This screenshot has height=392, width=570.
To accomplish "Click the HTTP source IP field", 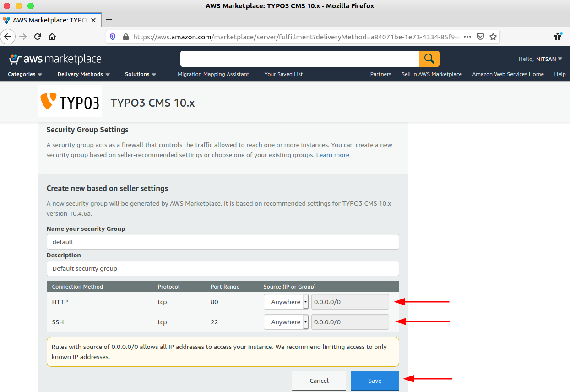I will (350, 302).
